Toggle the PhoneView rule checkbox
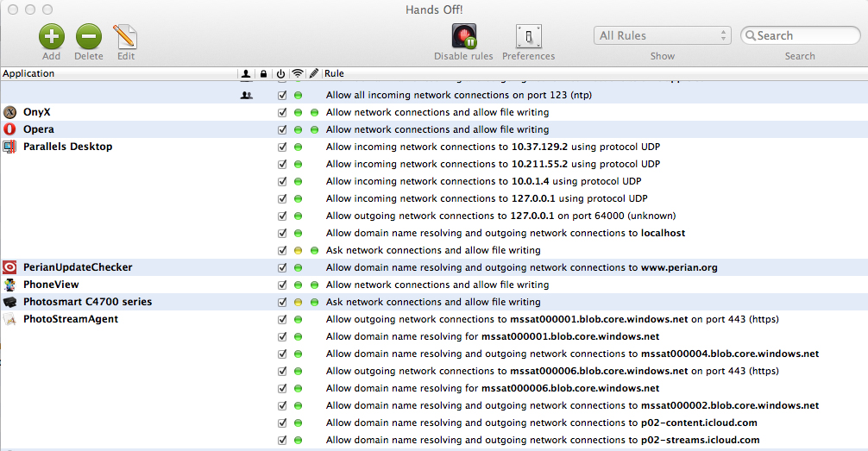Viewport: 868px width, 451px height. [x=282, y=285]
